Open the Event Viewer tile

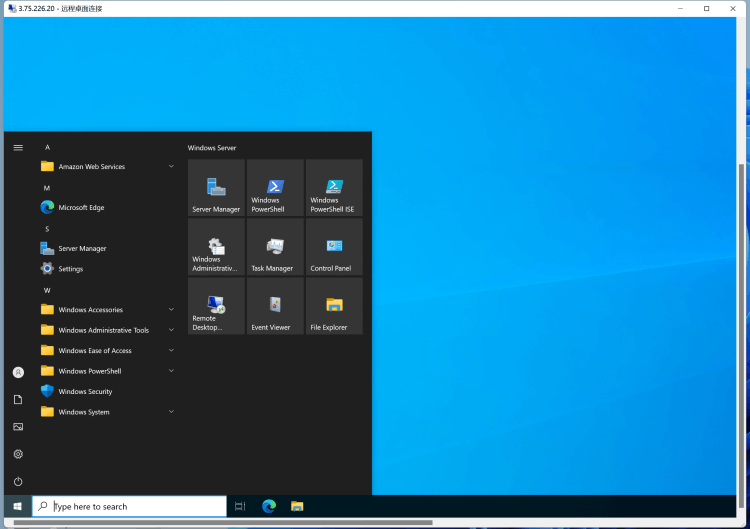click(275, 306)
